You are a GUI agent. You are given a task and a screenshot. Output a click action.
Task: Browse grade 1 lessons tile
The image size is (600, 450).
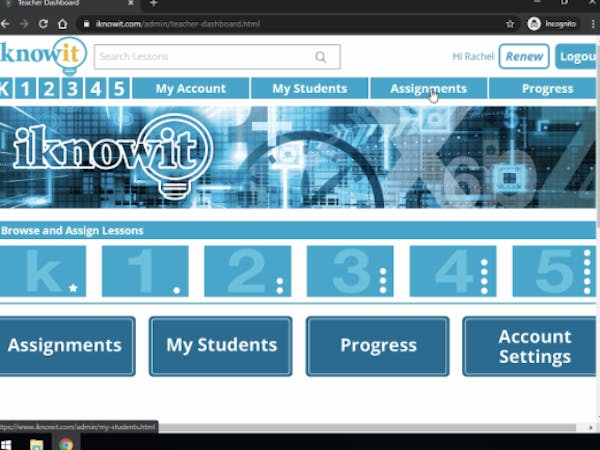(x=145, y=271)
